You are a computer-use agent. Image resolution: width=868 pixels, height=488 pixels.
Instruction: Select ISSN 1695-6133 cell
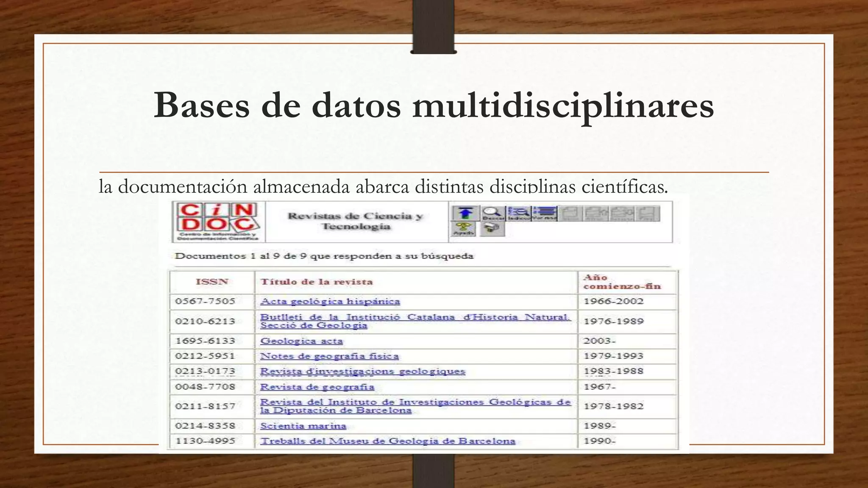212,341
